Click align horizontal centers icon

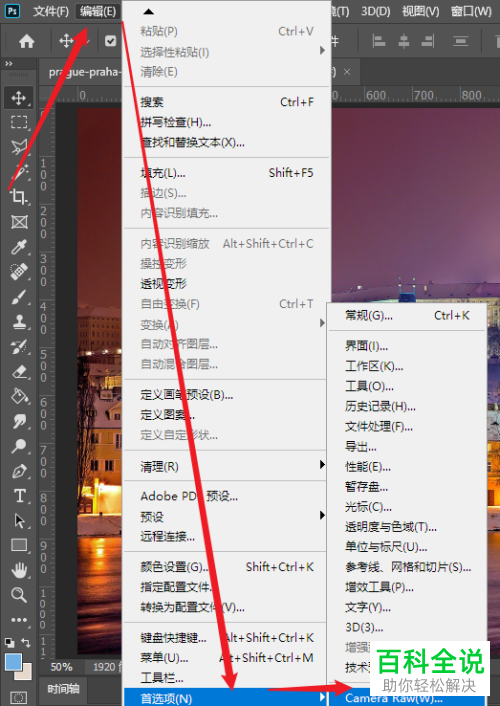click(404, 41)
